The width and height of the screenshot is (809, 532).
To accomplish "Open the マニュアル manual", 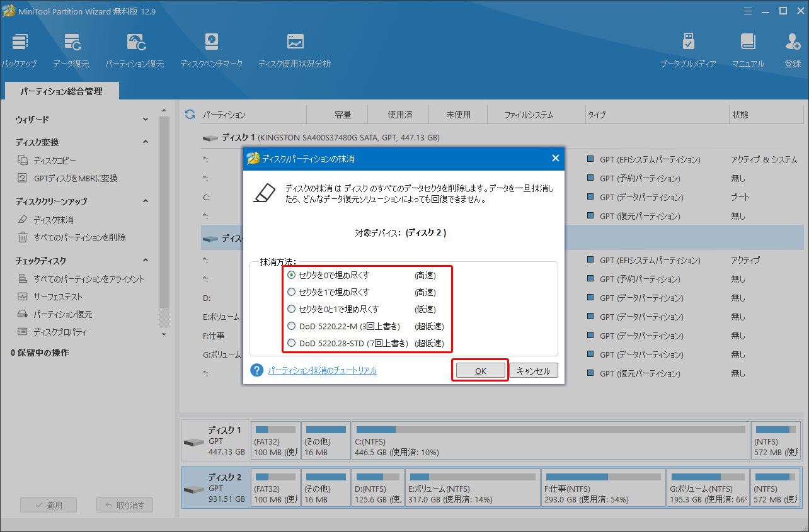I will [748, 50].
